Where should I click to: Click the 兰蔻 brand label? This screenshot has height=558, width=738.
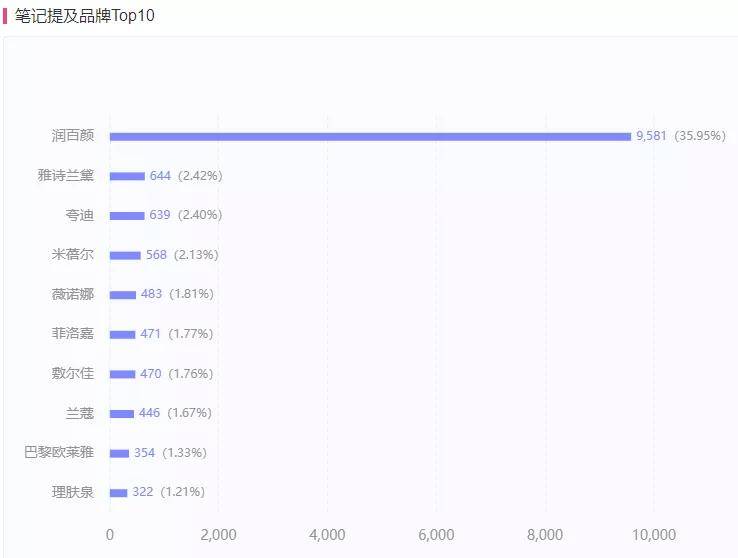tap(80, 413)
